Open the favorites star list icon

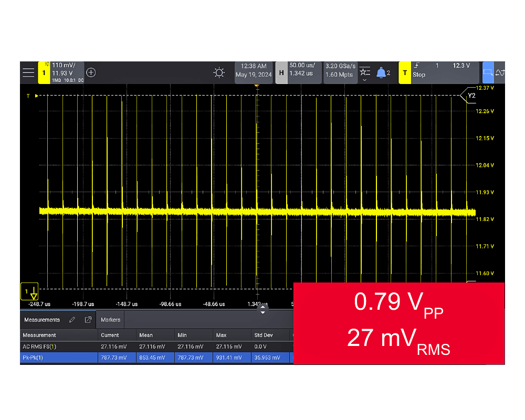[x=365, y=70]
